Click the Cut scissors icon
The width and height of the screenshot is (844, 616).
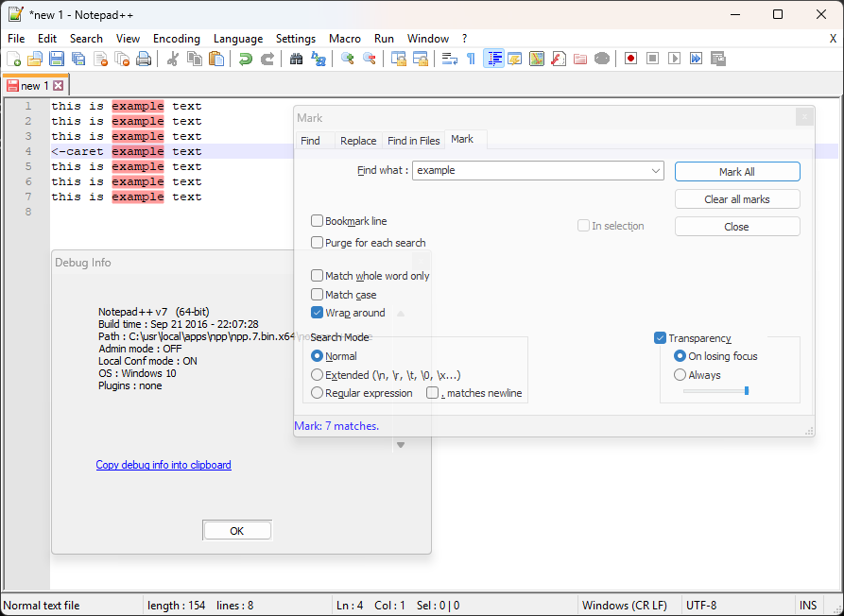pyautogui.click(x=173, y=59)
